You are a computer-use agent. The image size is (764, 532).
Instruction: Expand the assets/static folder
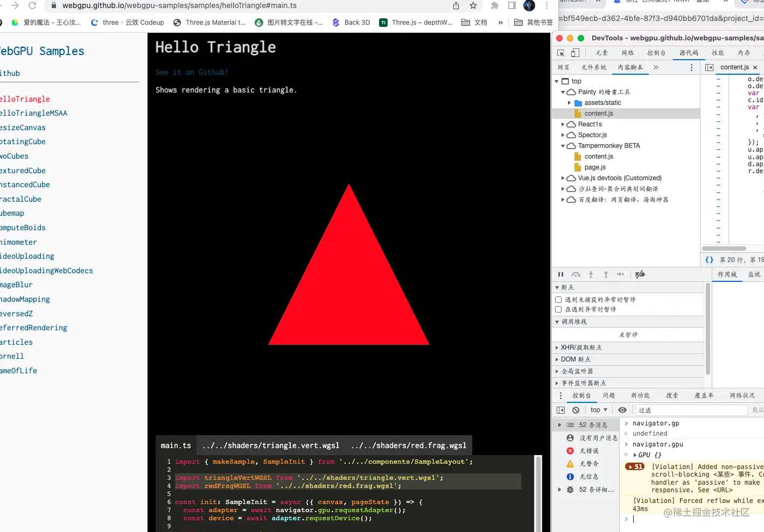click(x=570, y=103)
